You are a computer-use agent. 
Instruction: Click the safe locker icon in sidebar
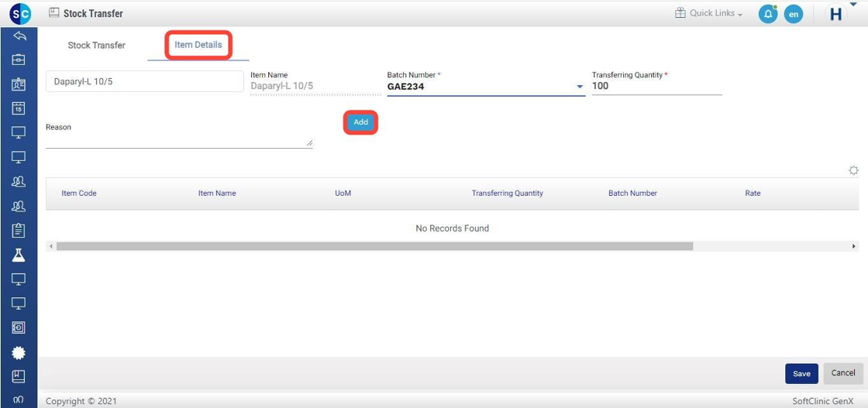19,327
